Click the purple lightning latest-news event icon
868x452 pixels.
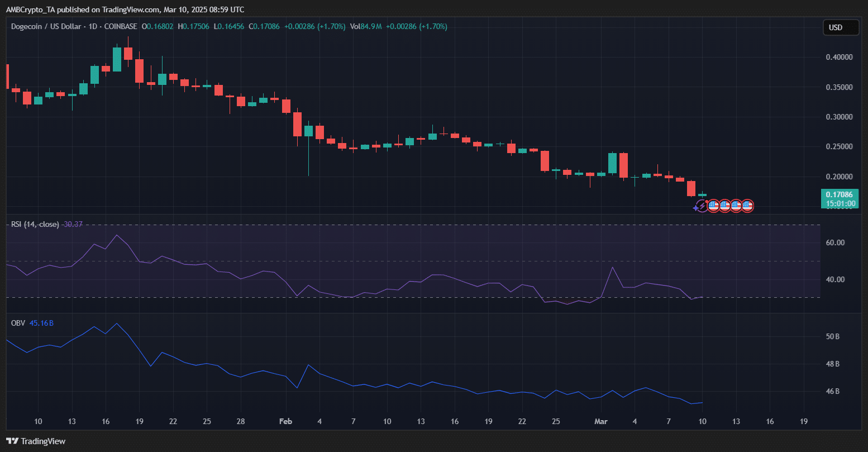click(701, 206)
